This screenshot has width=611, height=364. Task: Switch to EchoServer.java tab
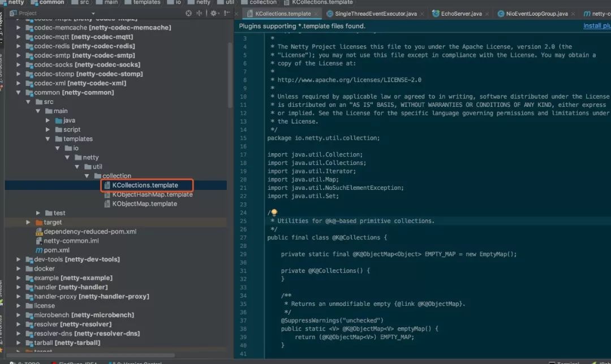click(x=462, y=14)
